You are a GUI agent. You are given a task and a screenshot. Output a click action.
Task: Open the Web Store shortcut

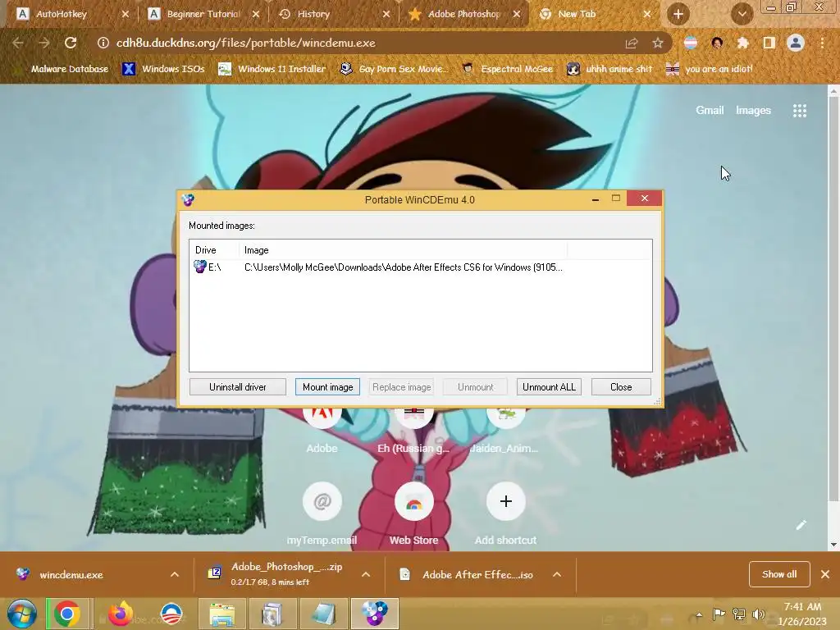pos(413,514)
